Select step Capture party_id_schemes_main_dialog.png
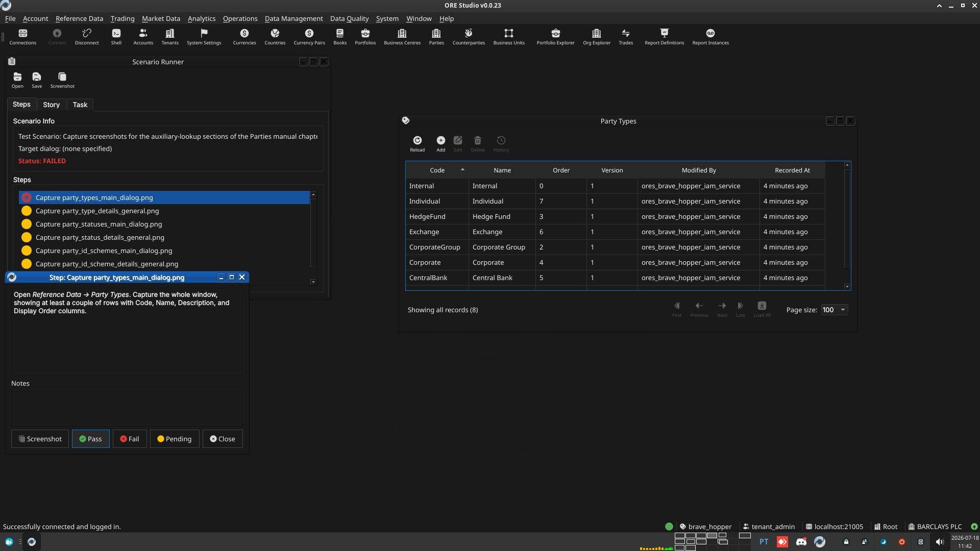The width and height of the screenshot is (980, 551). [x=164, y=251]
